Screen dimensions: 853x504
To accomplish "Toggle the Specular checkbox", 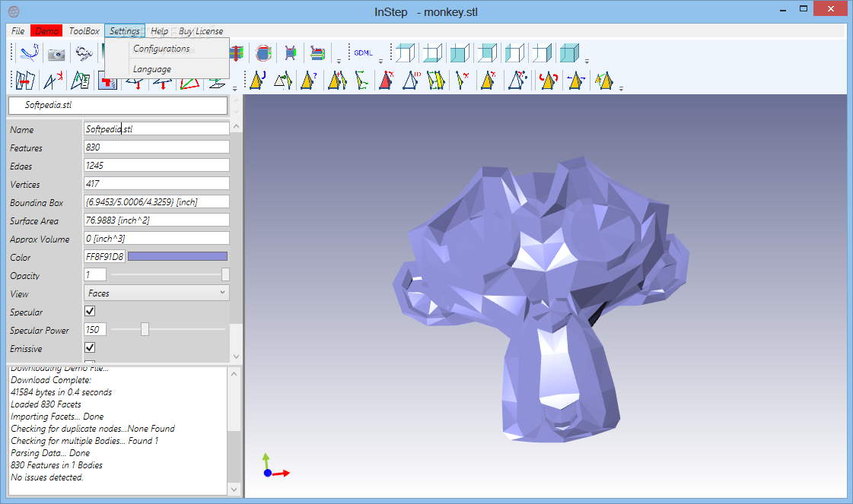I will [90, 311].
